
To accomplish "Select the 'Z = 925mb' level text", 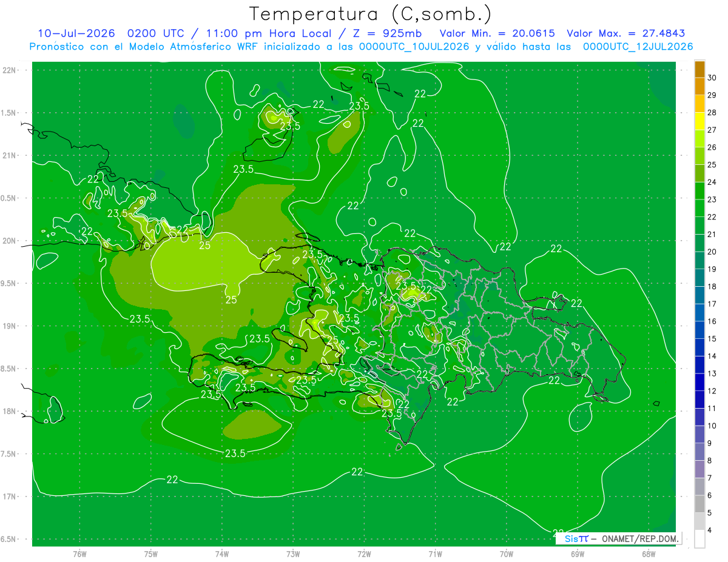I will [388, 33].
